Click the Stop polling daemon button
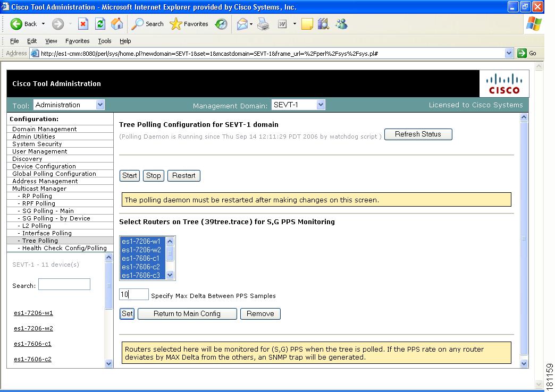This screenshot has width=555, height=392. pyautogui.click(x=153, y=175)
